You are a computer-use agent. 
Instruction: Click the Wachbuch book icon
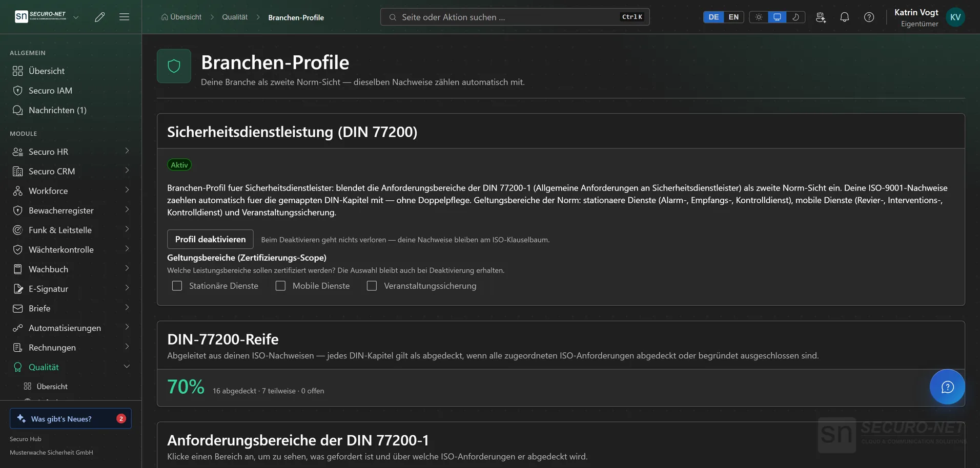pos(18,269)
